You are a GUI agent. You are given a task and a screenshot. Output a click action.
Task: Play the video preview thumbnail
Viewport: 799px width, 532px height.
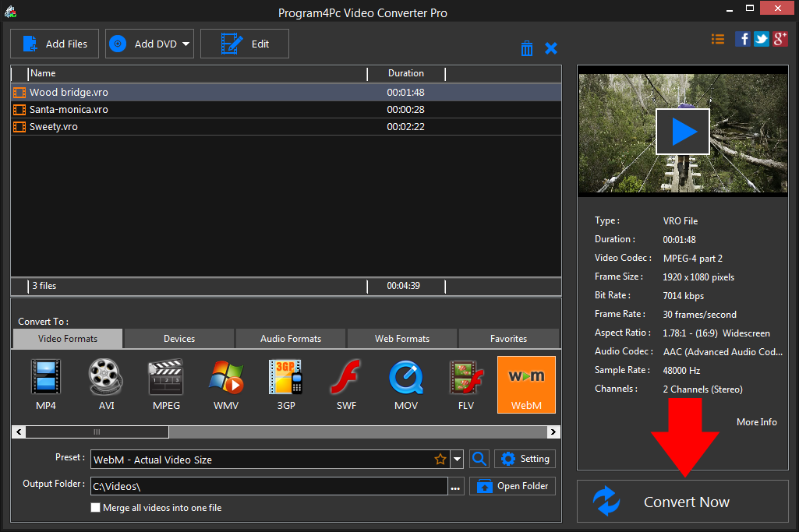682,132
